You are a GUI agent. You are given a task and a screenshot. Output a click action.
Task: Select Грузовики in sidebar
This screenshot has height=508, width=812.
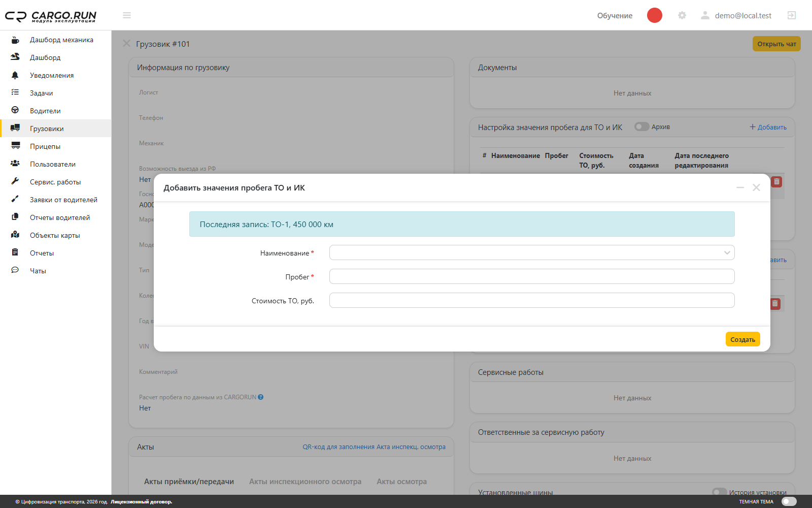56,129
